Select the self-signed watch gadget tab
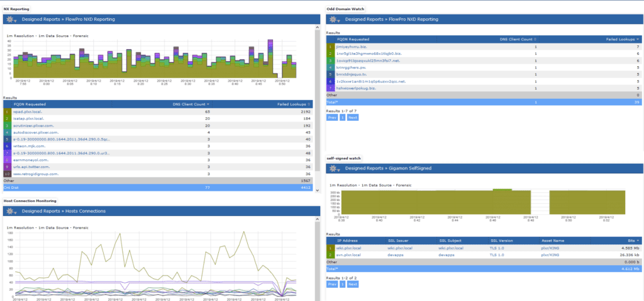Image resolution: width=644 pixels, height=301 pixels. pos(343,158)
